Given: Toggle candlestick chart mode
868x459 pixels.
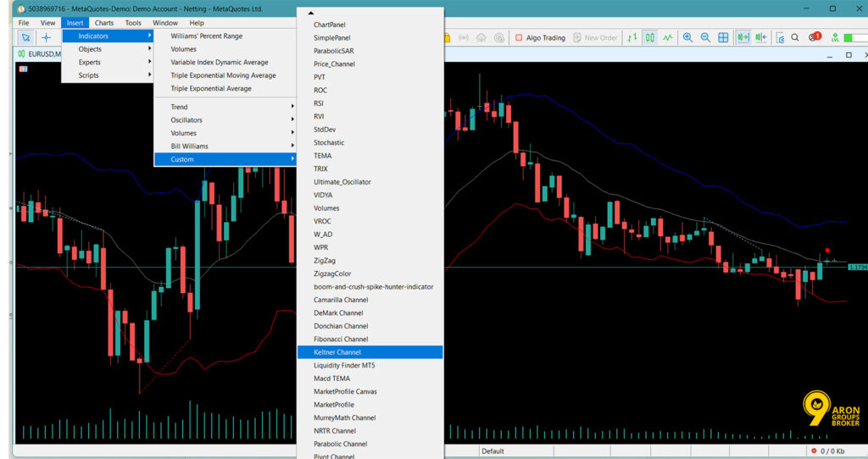Looking at the screenshot, I should coord(650,37).
